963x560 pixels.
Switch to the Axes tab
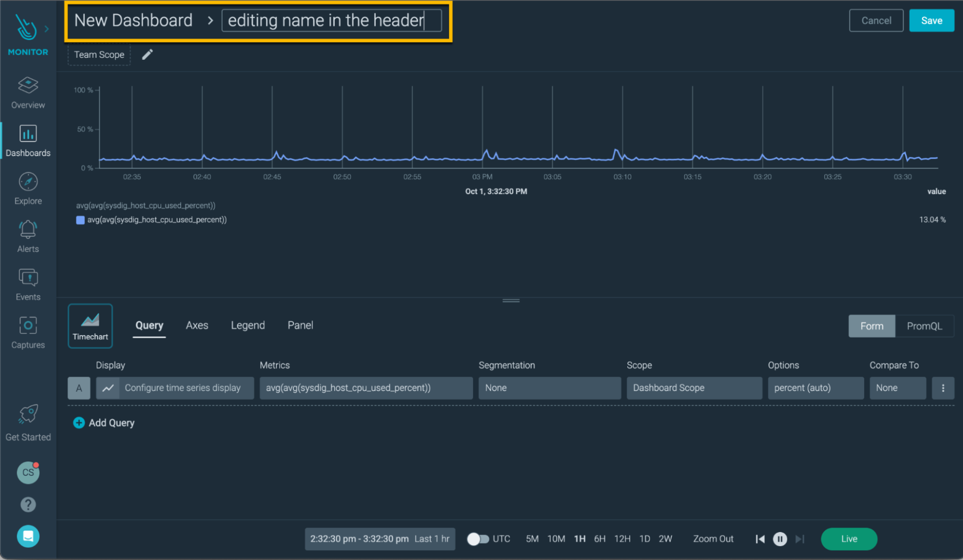(197, 326)
